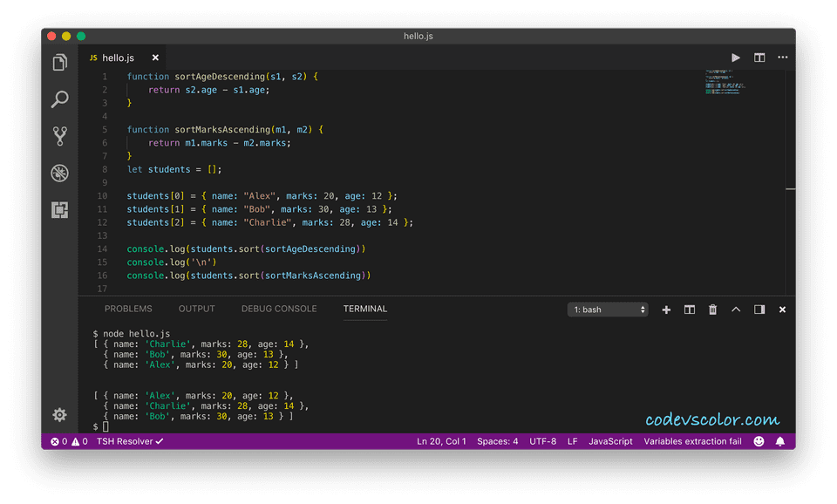This screenshot has width=837, height=504.
Task: Open the Explorer file icon in the sidebar
Action: (59, 62)
